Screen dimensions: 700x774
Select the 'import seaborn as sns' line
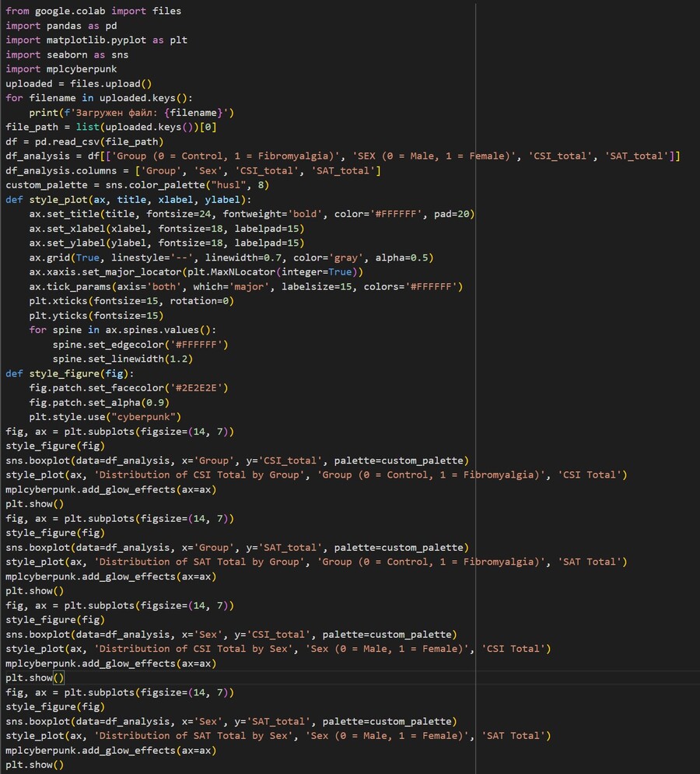tap(67, 54)
